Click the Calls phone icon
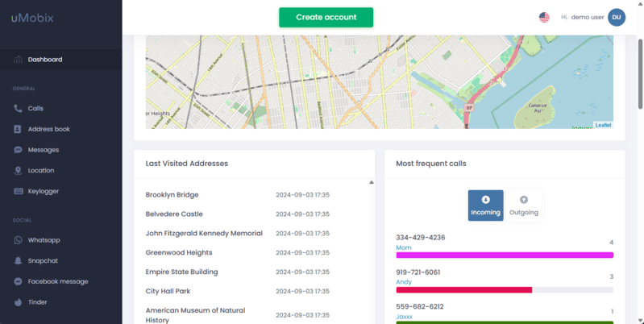 19,108
